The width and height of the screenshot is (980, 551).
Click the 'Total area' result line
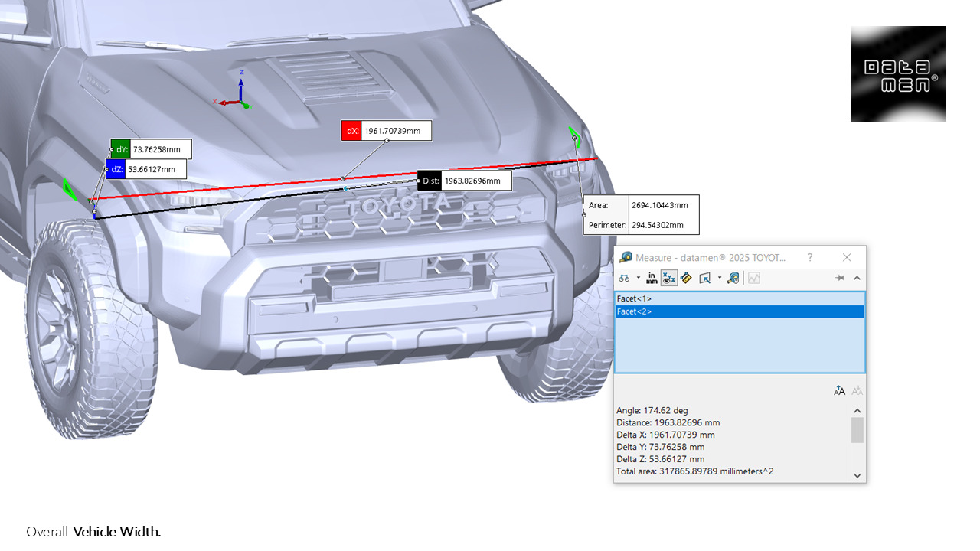[x=694, y=471]
